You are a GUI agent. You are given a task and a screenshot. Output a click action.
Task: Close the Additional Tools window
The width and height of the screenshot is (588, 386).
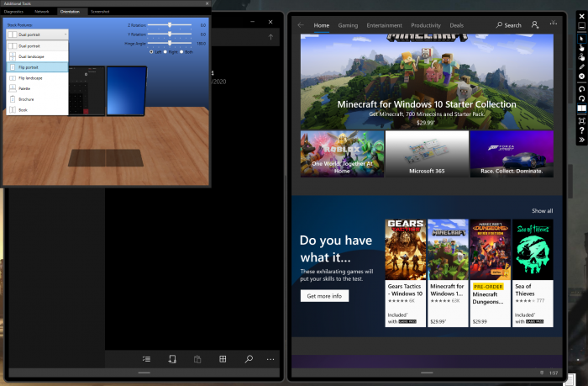pyautogui.click(x=207, y=3)
